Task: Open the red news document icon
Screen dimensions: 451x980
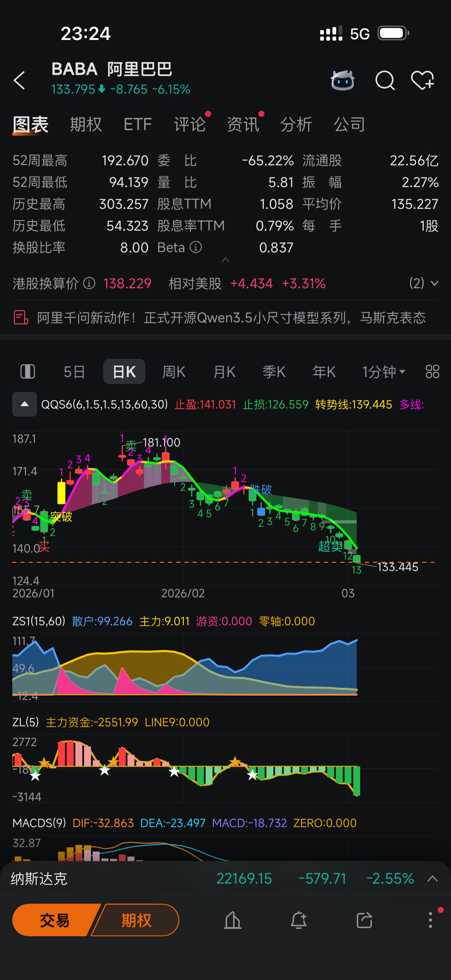Action: 21,317
